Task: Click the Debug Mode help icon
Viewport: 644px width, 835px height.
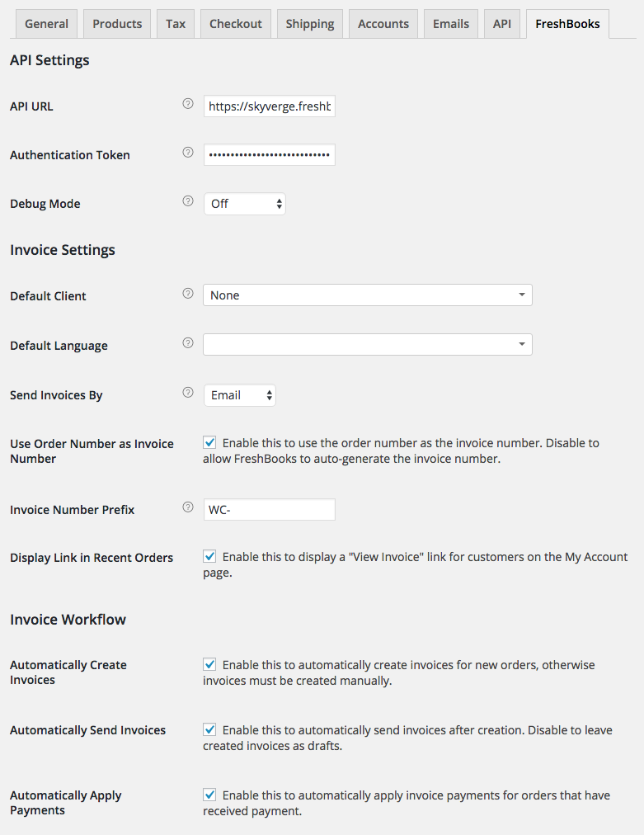Action: [188, 200]
